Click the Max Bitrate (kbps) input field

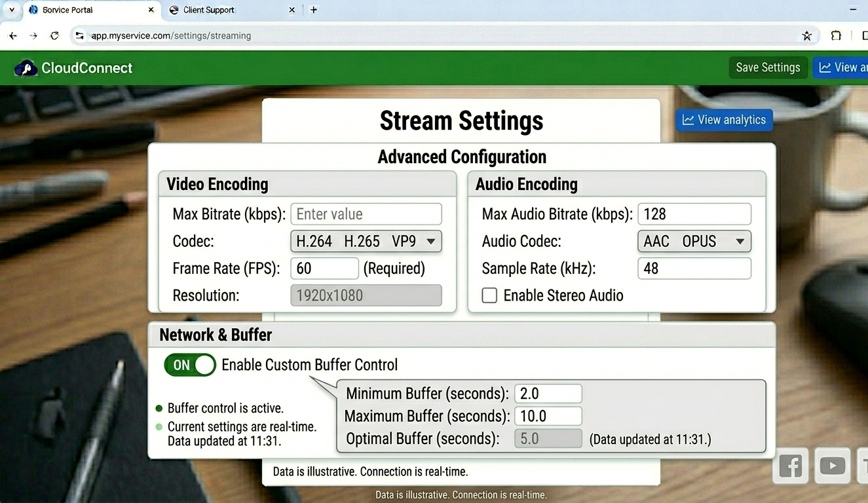pos(366,214)
